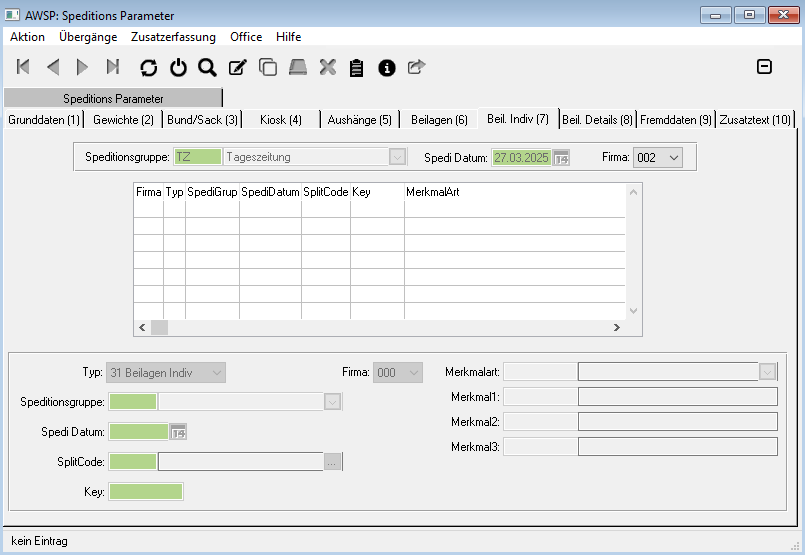Viewport: 805px width, 555px height.
Task: Click the refresh icon in toolbar
Action: click(149, 67)
